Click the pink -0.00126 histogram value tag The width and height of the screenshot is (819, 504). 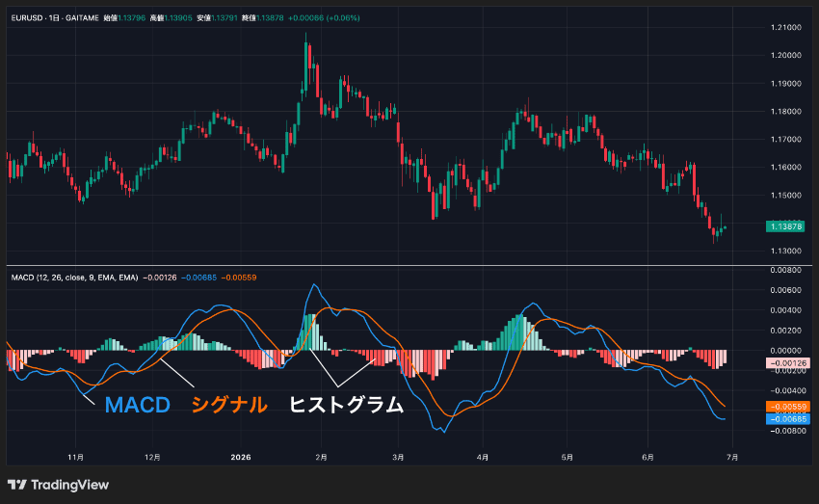[787, 363]
